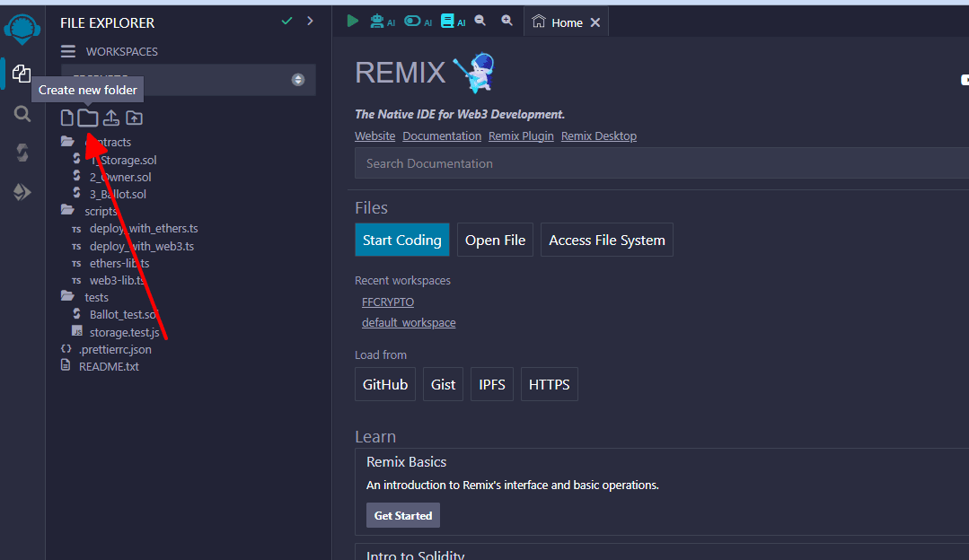
Task: Open the default_workspace recent workspace
Action: 409,322
